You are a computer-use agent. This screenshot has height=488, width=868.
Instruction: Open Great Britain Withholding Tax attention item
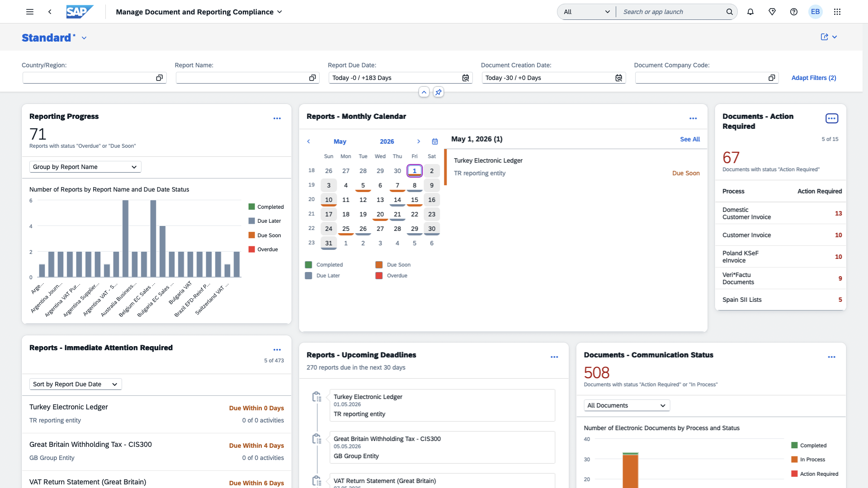[156, 451]
